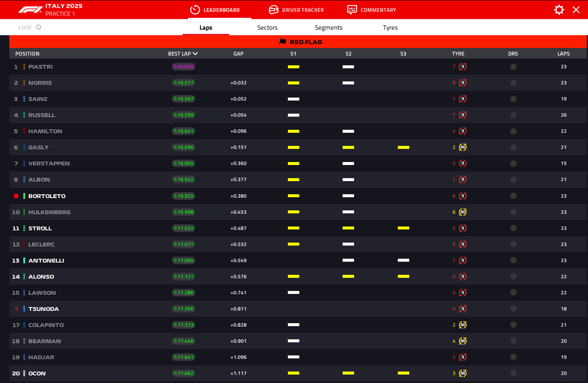The image size is (588, 383).
Task: Switch to the Laps tab
Action: coord(206,28)
